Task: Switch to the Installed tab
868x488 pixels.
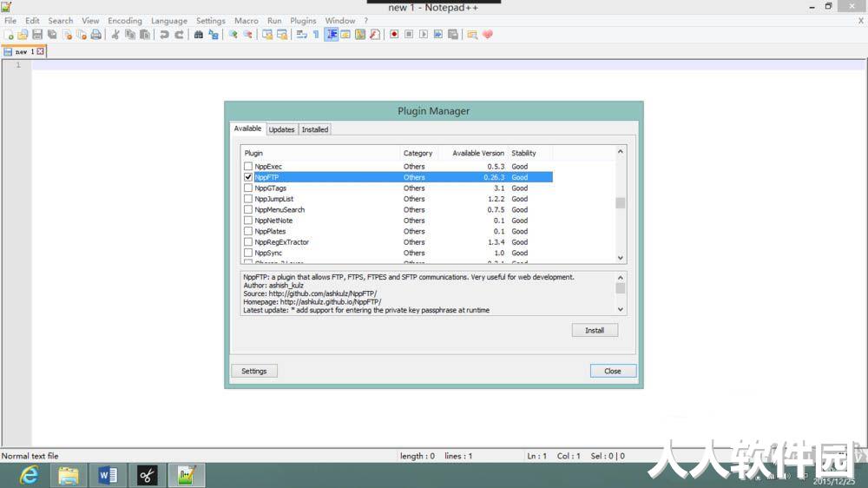Action: pos(315,129)
